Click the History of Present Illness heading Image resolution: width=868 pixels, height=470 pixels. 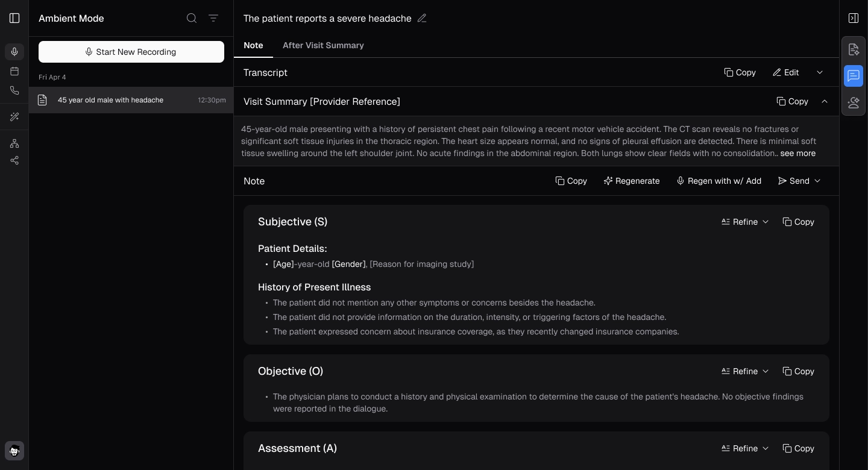click(x=314, y=287)
